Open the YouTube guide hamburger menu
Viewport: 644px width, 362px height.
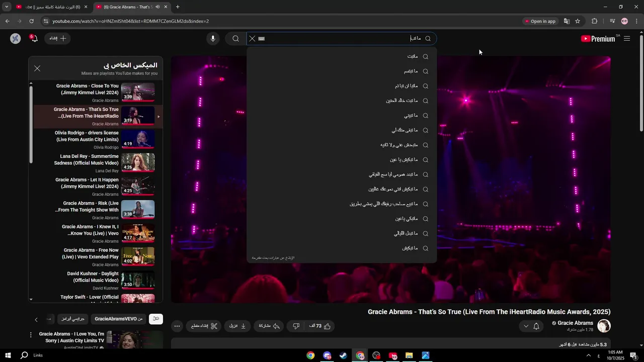click(x=627, y=39)
